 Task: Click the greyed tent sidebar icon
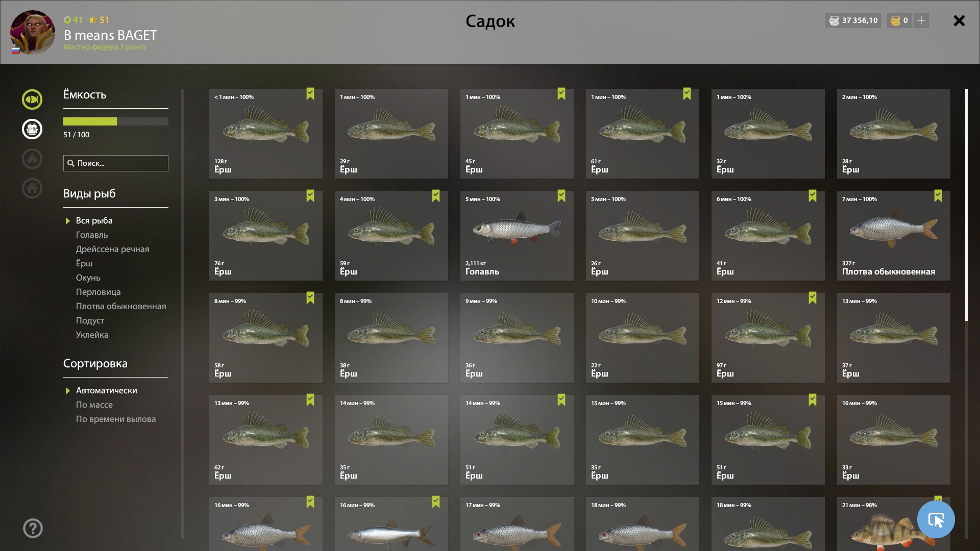pos(32,159)
